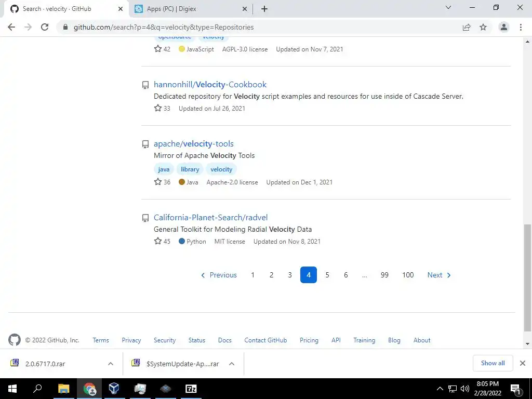Open Terms footer link
532x399 pixels.
[101, 340]
